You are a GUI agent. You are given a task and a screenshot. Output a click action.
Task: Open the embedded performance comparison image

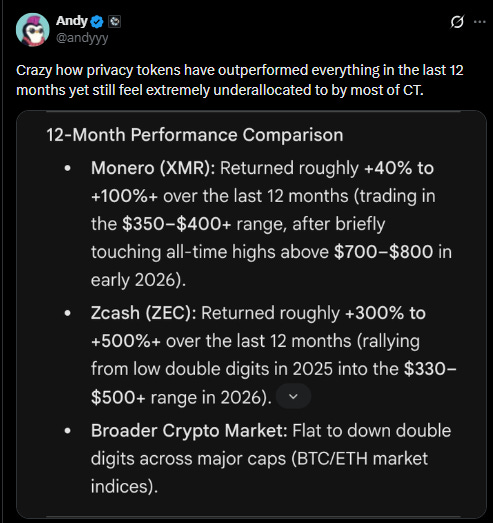[x=251, y=314]
